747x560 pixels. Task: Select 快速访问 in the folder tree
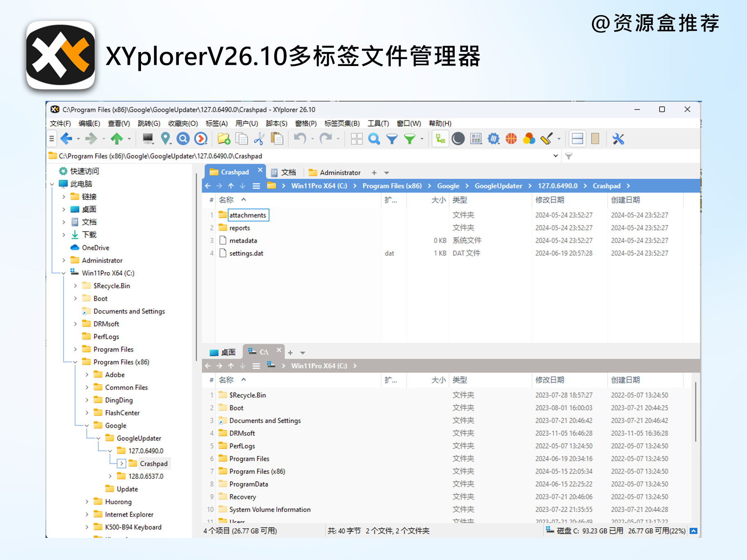pos(84,171)
